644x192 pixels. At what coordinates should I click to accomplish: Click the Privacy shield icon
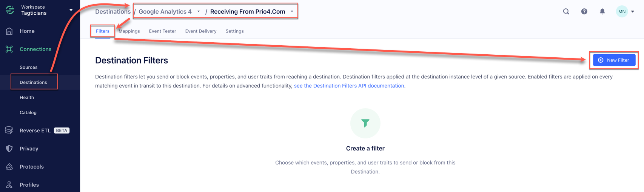coord(9,149)
